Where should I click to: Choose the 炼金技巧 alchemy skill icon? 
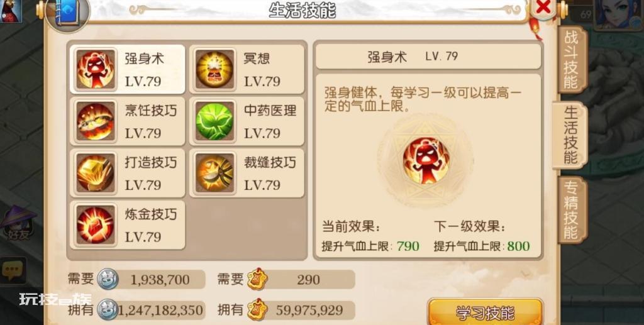tap(96, 225)
